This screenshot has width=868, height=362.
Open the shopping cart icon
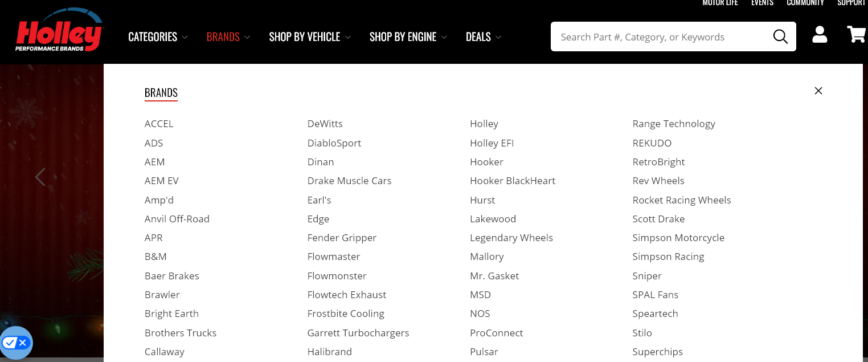coord(856,35)
